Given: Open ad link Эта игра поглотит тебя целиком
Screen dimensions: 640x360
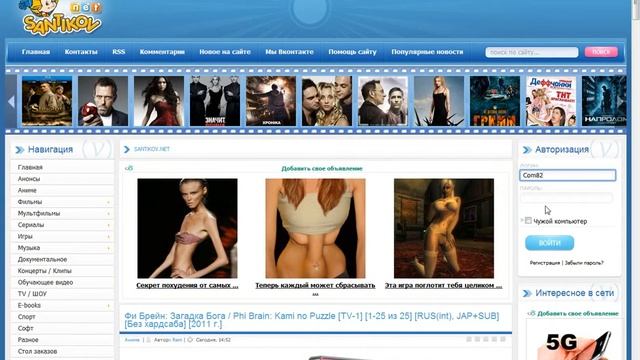Looking at the screenshot, I should tap(444, 285).
